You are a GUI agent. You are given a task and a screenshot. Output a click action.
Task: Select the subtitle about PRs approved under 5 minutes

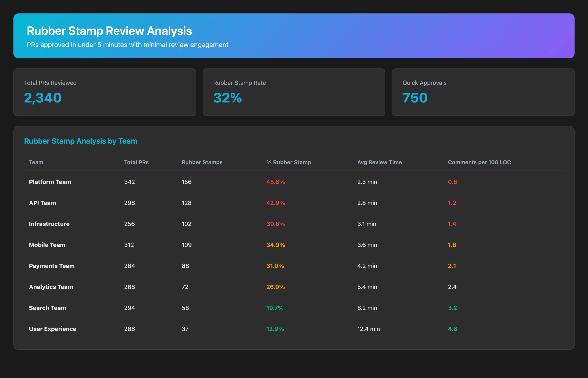[128, 45]
